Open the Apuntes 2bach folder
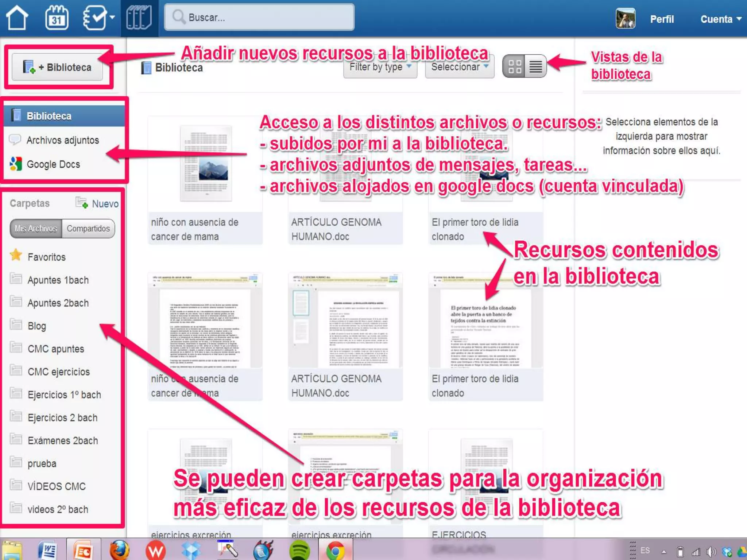Screen dimensions: 747x560 point(58,303)
